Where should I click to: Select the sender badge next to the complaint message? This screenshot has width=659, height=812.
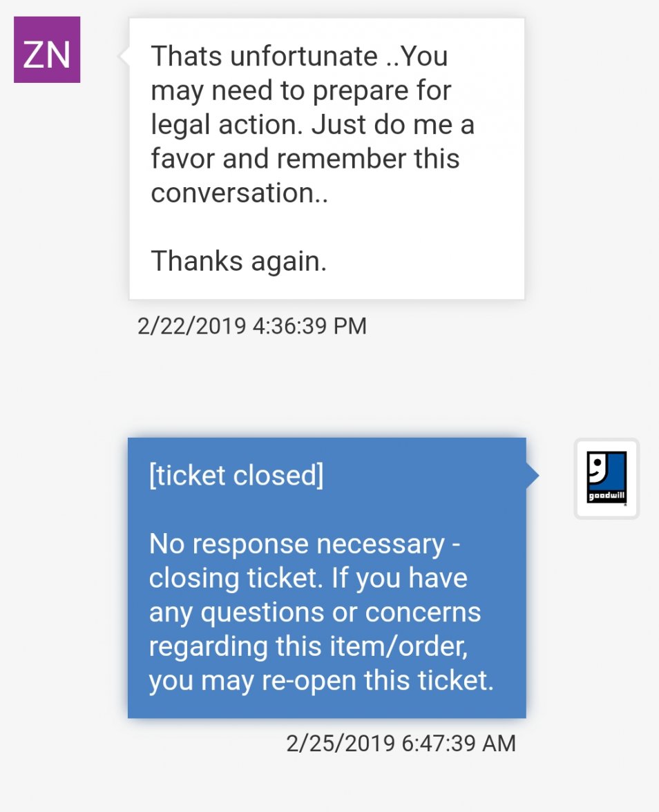(46, 50)
